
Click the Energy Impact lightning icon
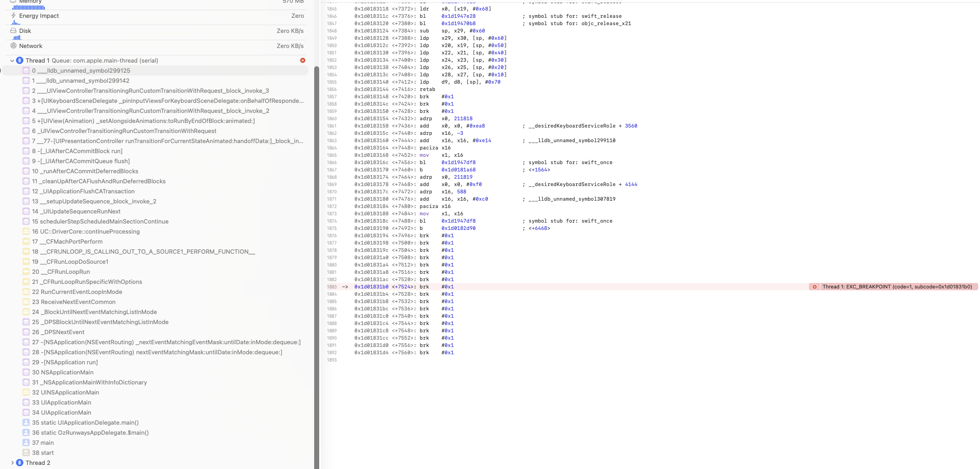pos(13,16)
